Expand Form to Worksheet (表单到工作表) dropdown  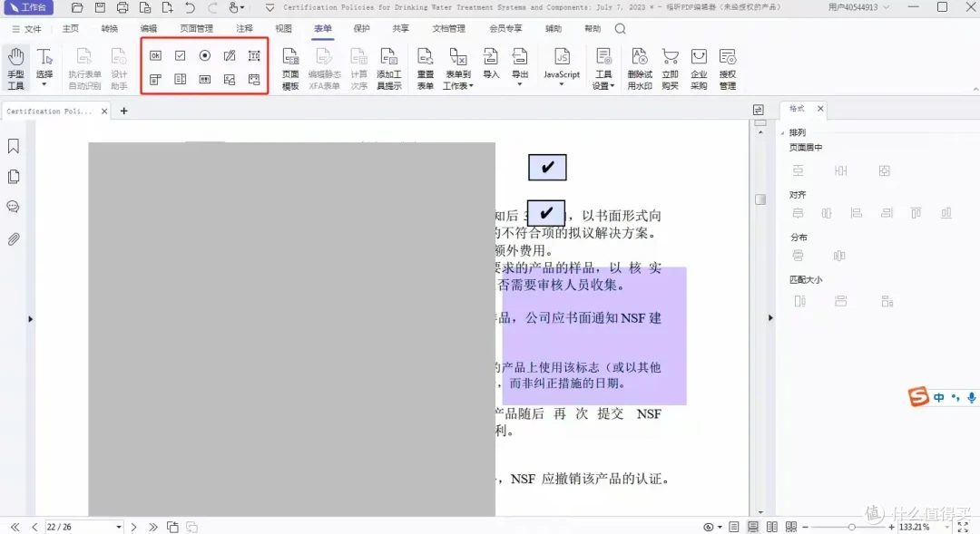pyautogui.click(x=471, y=86)
